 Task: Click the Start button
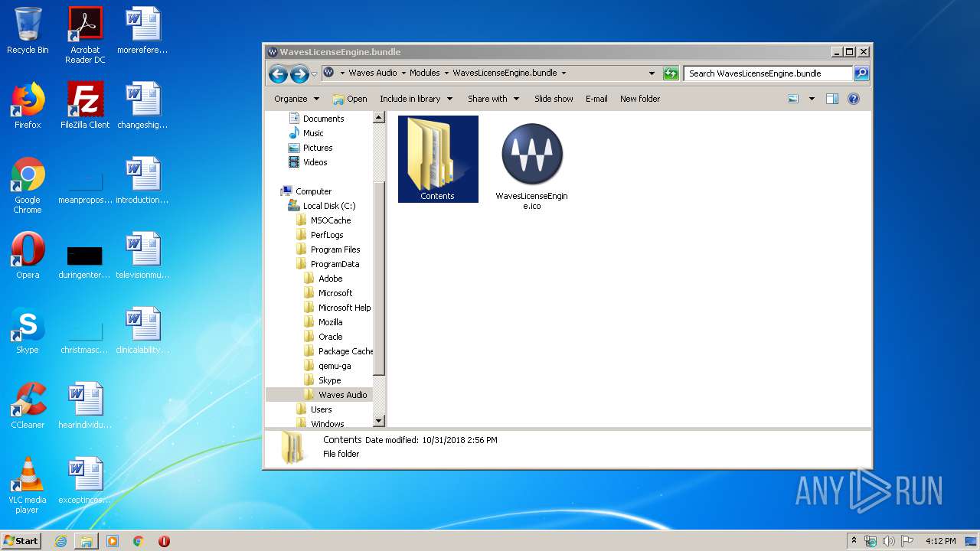pyautogui.click(x=21, y=541)
